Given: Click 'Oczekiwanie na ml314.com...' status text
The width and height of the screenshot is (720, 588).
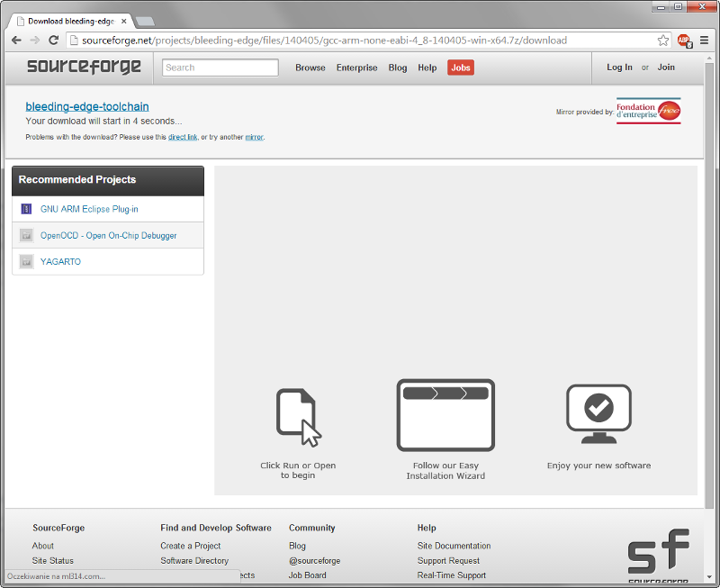Looking at the screenshot, I should 56,576.
